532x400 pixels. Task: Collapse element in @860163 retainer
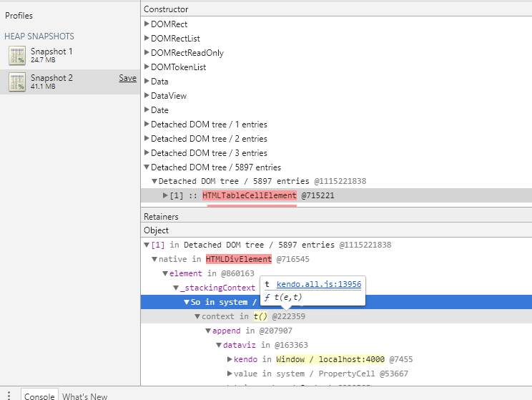[165, 273]
